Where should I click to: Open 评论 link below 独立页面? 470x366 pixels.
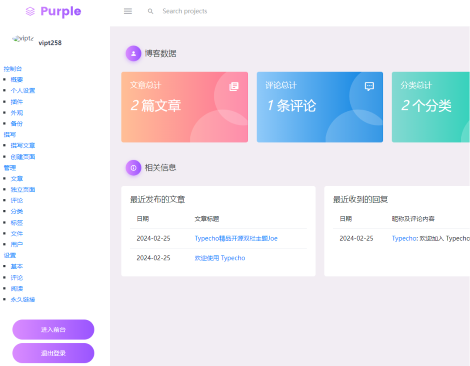click(x=17, y=200)
